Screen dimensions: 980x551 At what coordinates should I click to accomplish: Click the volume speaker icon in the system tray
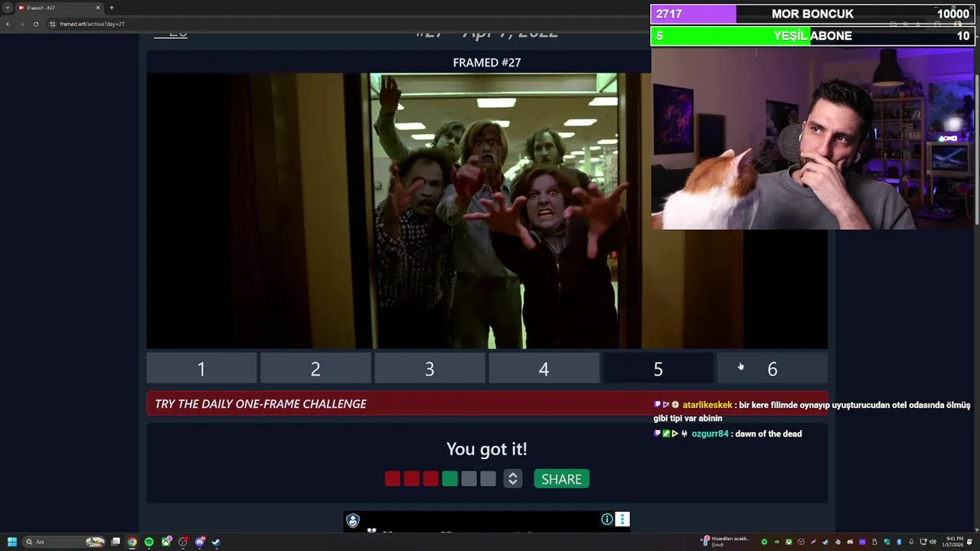tap(933, 542)
